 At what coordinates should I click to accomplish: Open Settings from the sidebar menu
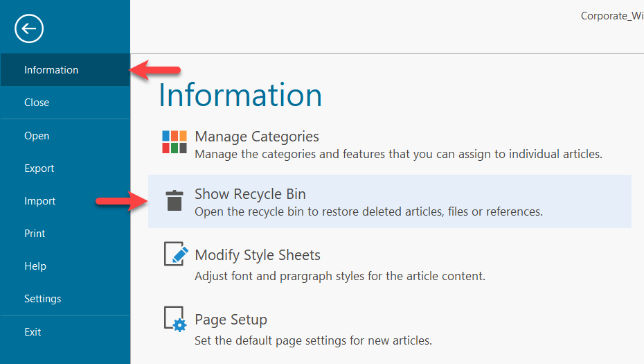pos(43,299)
